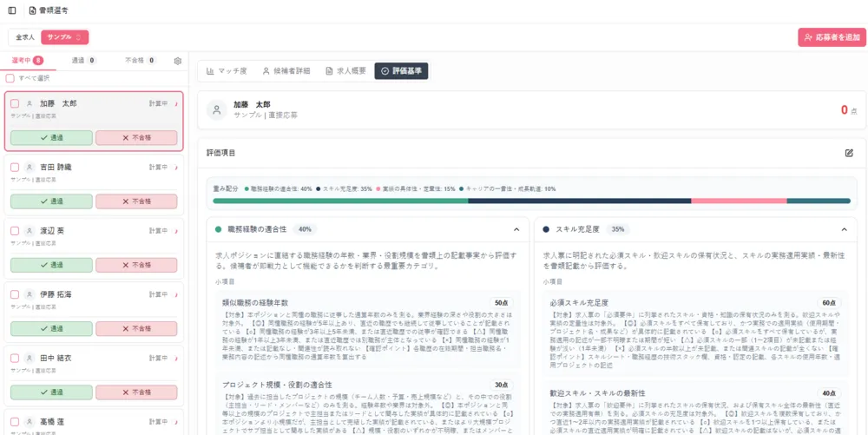Viewport: 868px width, 435px height.
Task: Click the large profile avatar in 加藤 太郎 header card
Action: [x=217, y=109]
